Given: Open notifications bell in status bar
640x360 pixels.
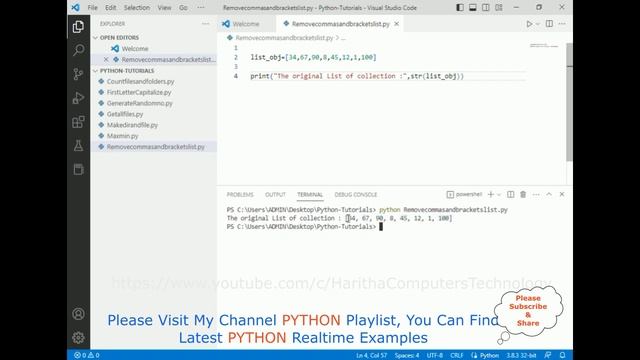Looking at the screenshot, I should coord(562,355).
